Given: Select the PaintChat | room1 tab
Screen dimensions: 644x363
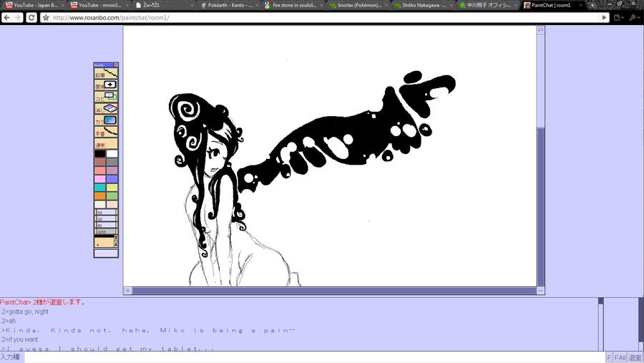Looking at the screenshot, I should click(553, 5).
